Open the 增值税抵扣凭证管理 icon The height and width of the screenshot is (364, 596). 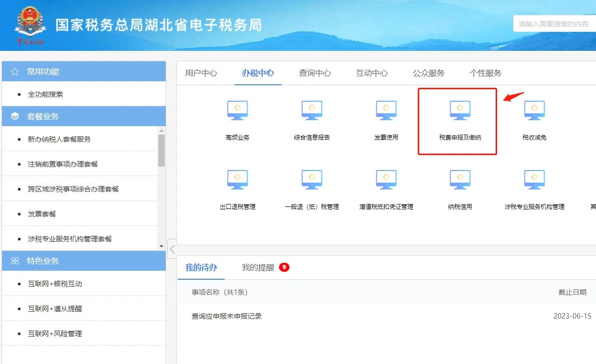pyautogui.click(x=386, y=180)
